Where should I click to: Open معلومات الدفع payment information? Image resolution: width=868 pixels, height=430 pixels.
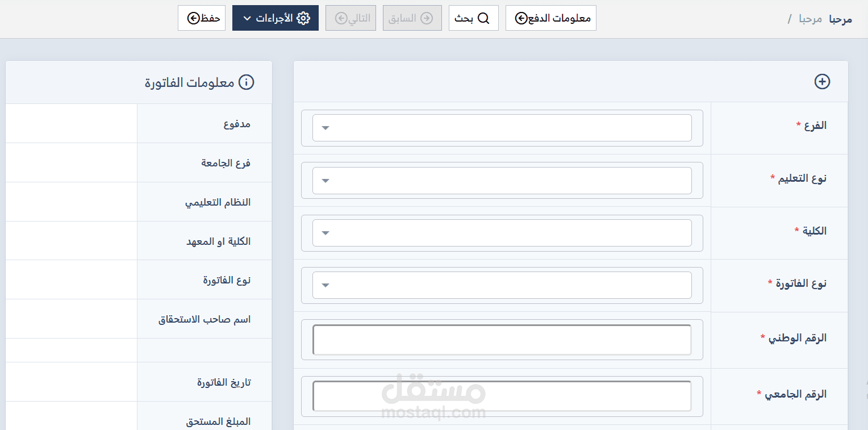click(x=551, y=18)
